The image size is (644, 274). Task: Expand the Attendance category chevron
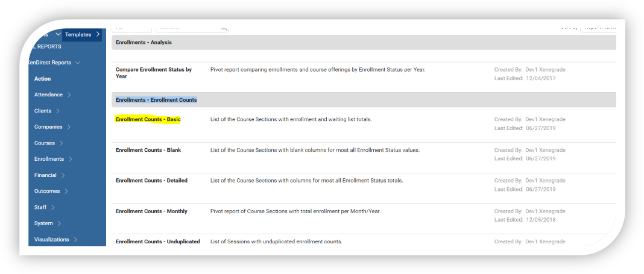[x=69, y=95]
